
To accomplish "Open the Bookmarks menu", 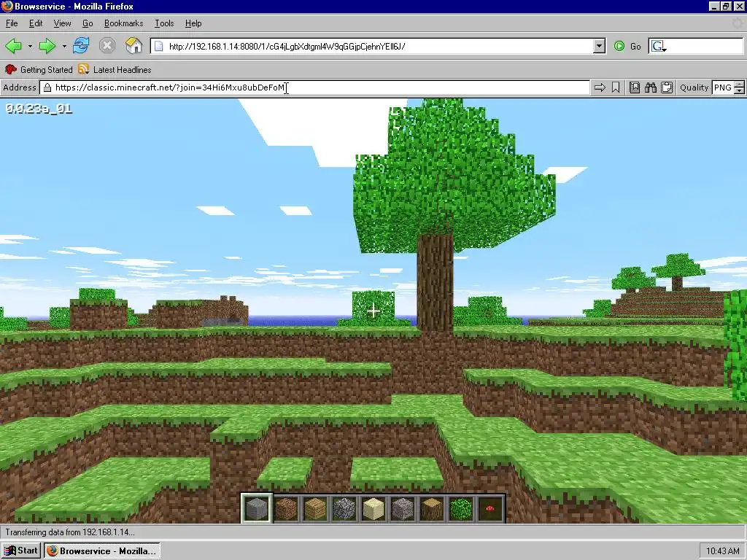I will click(123, 23).
